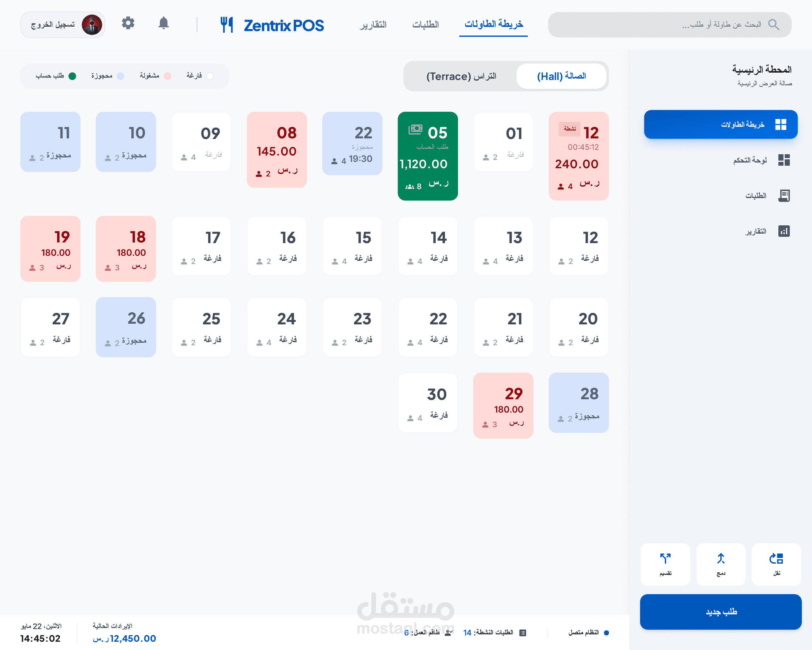
Task: Select the خريطة الطاولات top tab
Action: [x=493, y=24]
